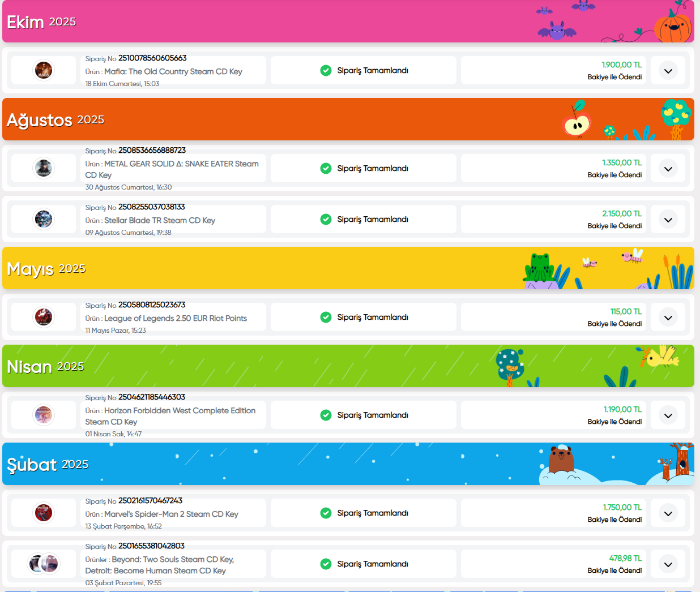The width and height of the screenshot is (700, 592).
Task: Select order number 2501655381042803
Action: tap(151, 546)
